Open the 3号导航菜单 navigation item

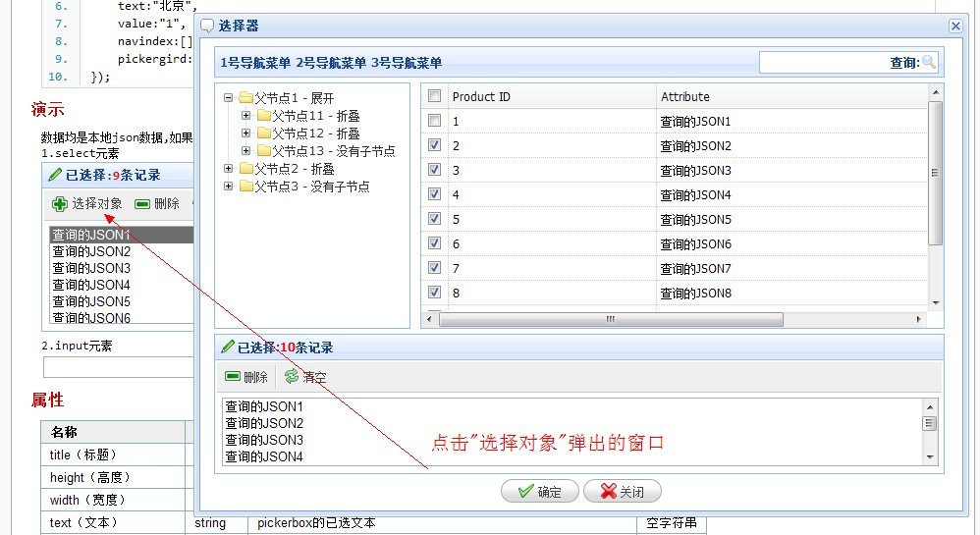[x=407, y=63]
